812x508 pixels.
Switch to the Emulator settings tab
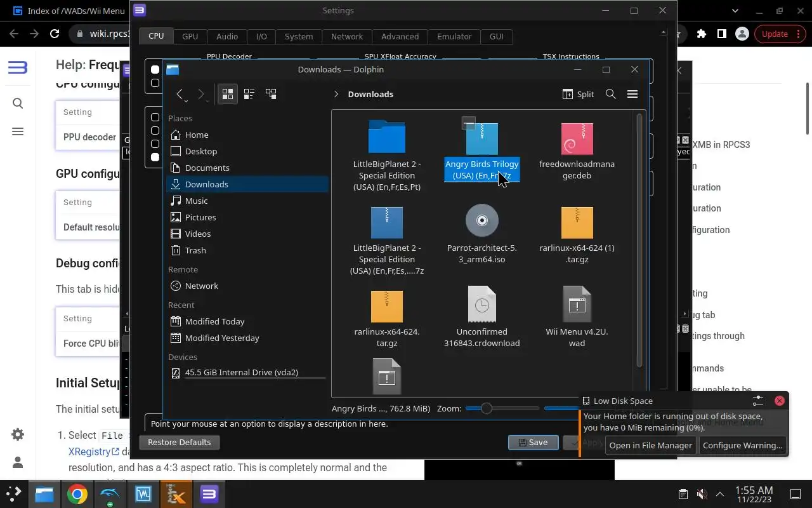pyautogui.click(x=454, y=36)
